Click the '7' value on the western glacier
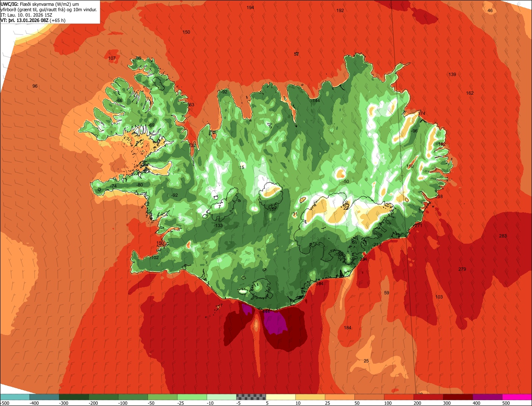Viewport: 532px width, 406px height. 219,207
